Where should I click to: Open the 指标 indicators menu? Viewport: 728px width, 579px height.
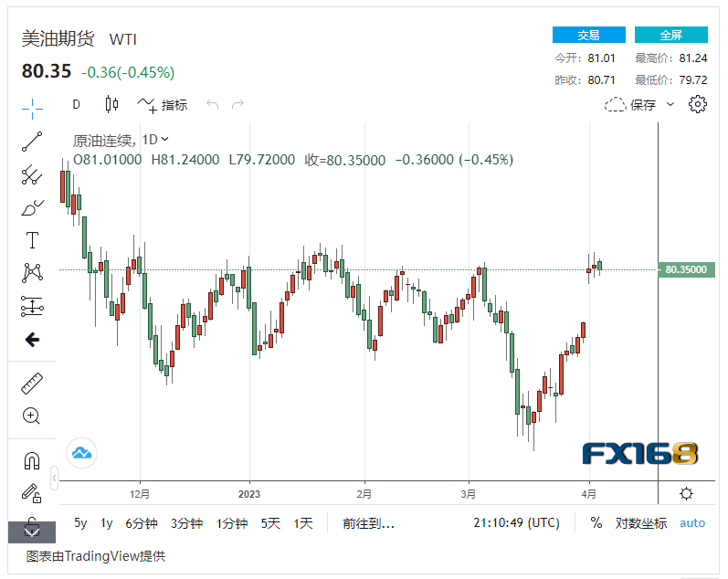tap(163, 104)
